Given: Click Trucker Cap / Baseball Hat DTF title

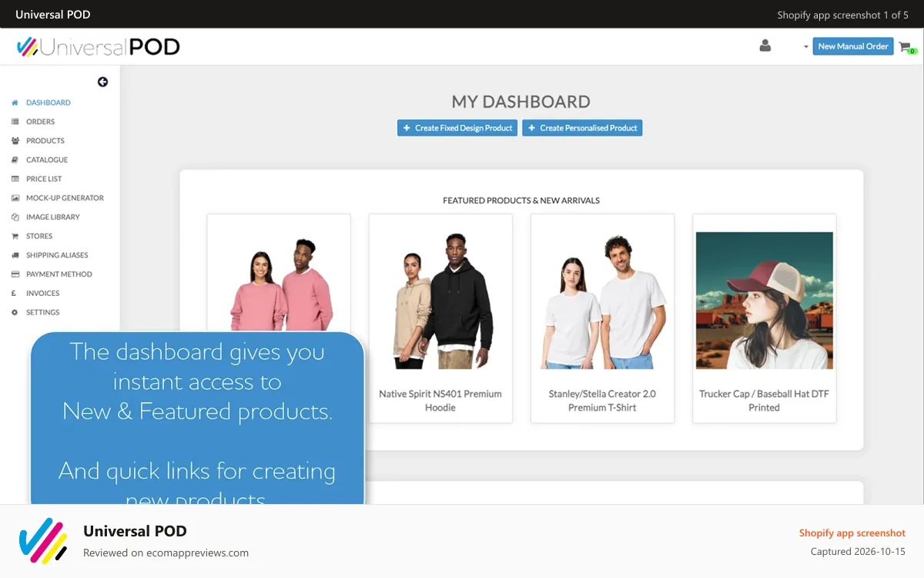Looking at the screenshot, I should tap(765, 401).
